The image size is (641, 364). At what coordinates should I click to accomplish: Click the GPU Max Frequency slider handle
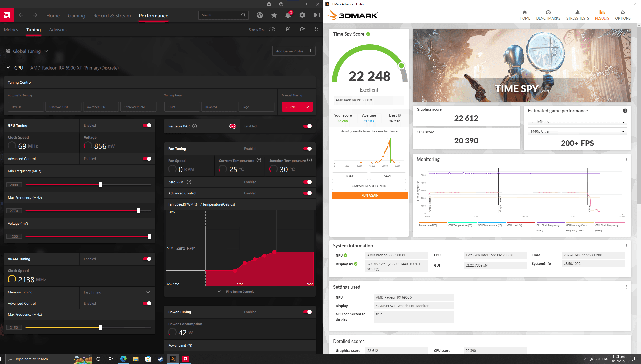point(138,211)
